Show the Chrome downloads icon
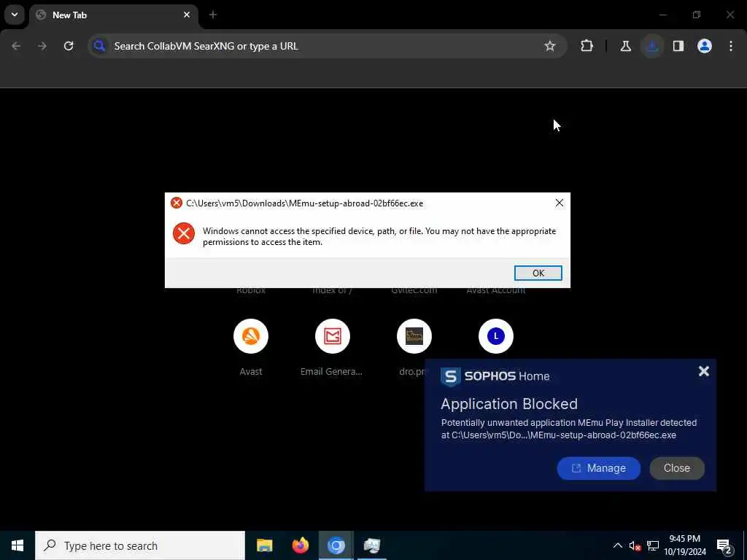 pyautogui.click(x=652, y=46)
